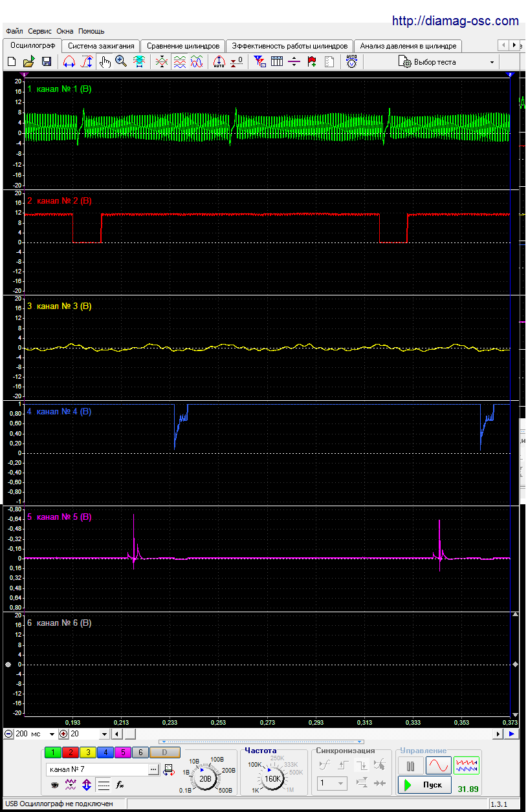Click the purple waveform smoothing icon
The width and height of the screenshot is (528, 812).
[x=71, y=785]
